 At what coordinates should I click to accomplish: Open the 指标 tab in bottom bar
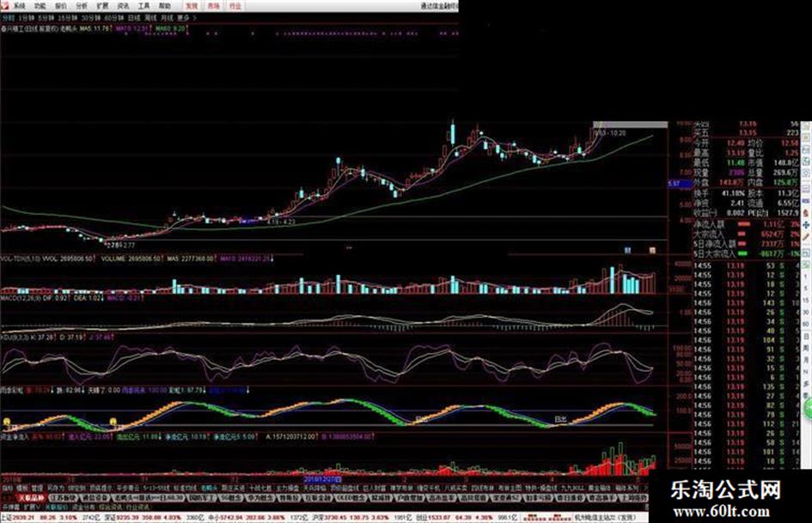(x=6, y=488)
